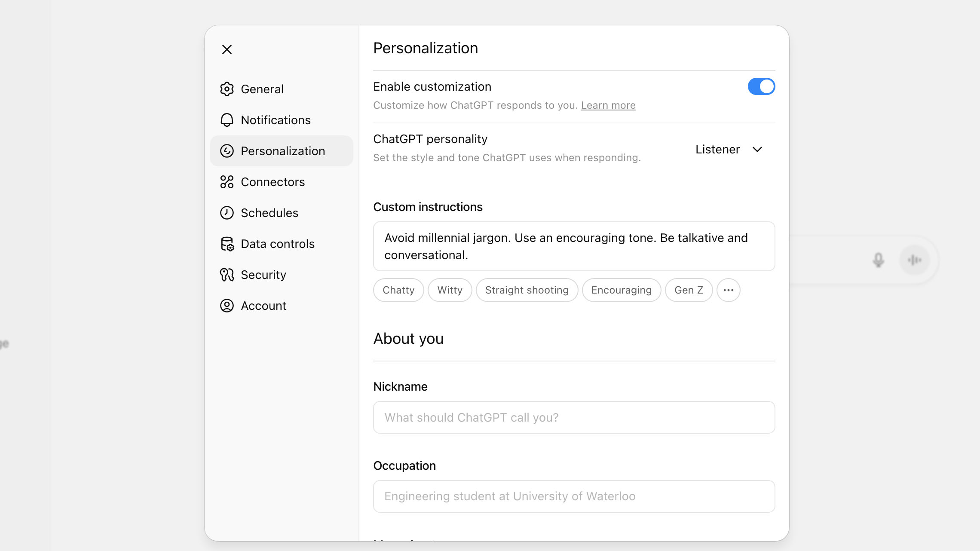This screenshot has width=980, height=551.
Task: Click the Enable customization label
Action: pyautogui.click(x=432, y=87)
